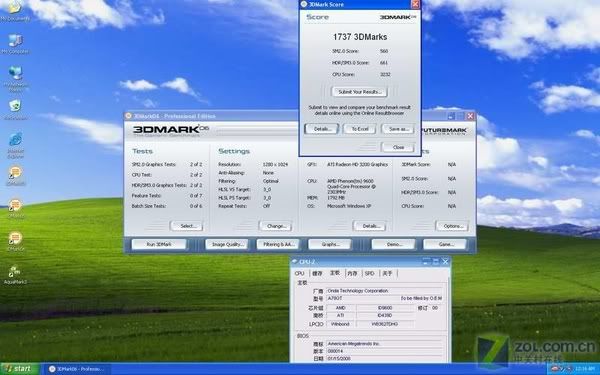The height and width of the screenshot is (375, 600).
Task: Export the score with To Excel
Action: click(x=360, y=129)
